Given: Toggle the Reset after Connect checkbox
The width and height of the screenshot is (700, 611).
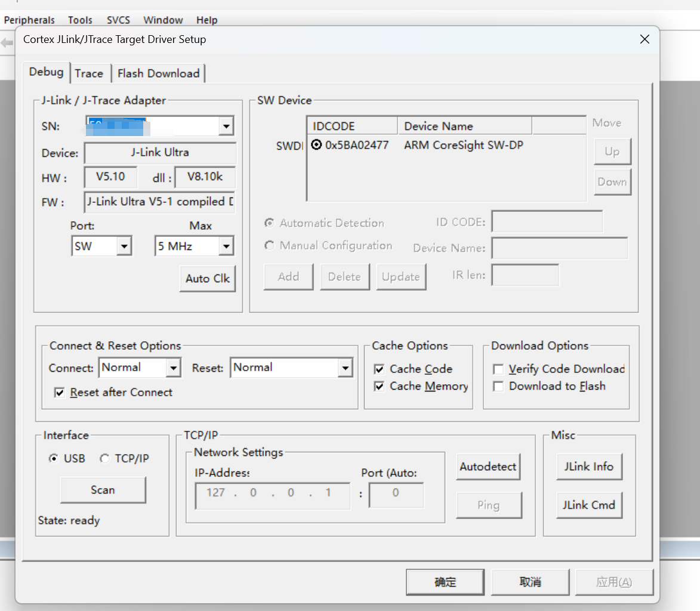Looking at the screenshot, I should click(x=59, y=392).
